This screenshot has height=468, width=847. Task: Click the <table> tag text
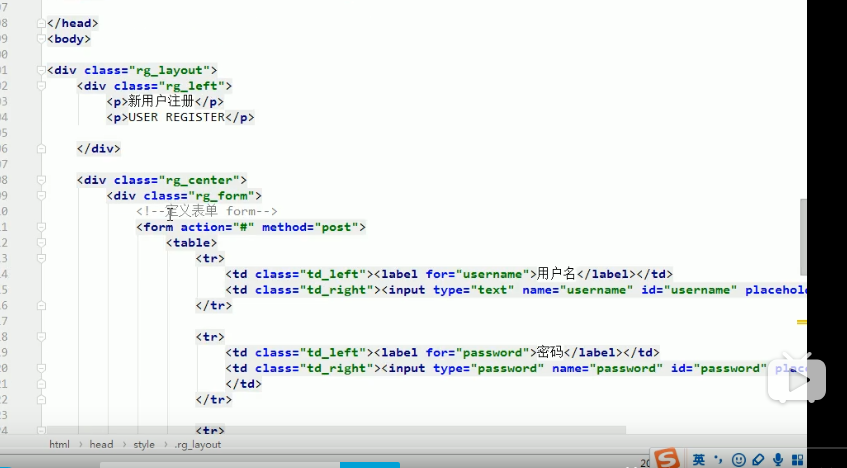pos(191,243)
